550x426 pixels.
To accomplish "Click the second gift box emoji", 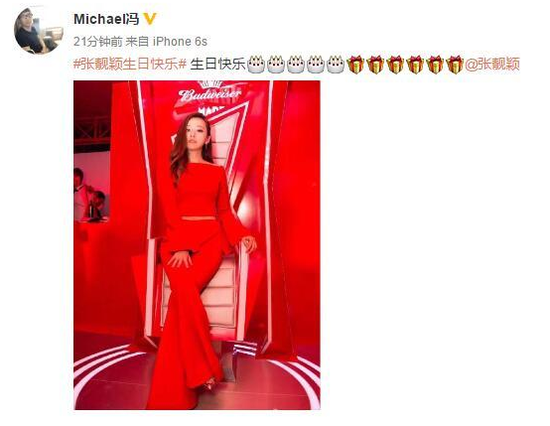I will [x=375, y=65].
